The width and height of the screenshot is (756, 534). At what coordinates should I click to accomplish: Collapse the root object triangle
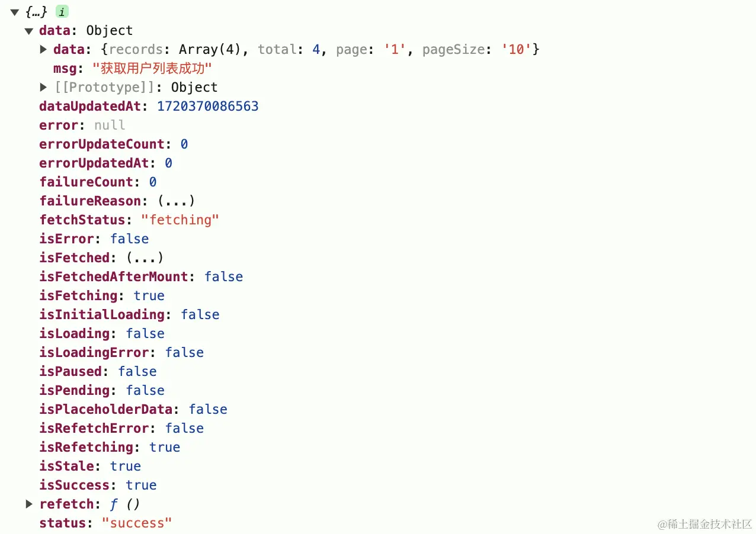(x=15, y=12)
